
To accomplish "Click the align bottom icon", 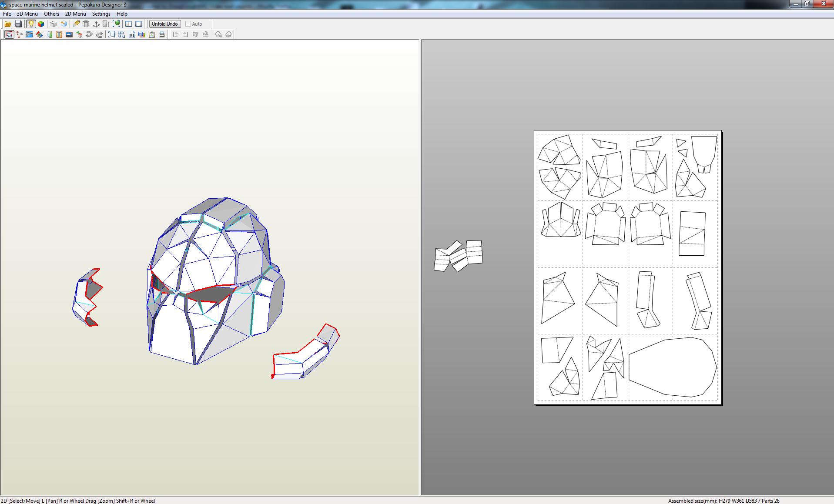I will 206,34.
